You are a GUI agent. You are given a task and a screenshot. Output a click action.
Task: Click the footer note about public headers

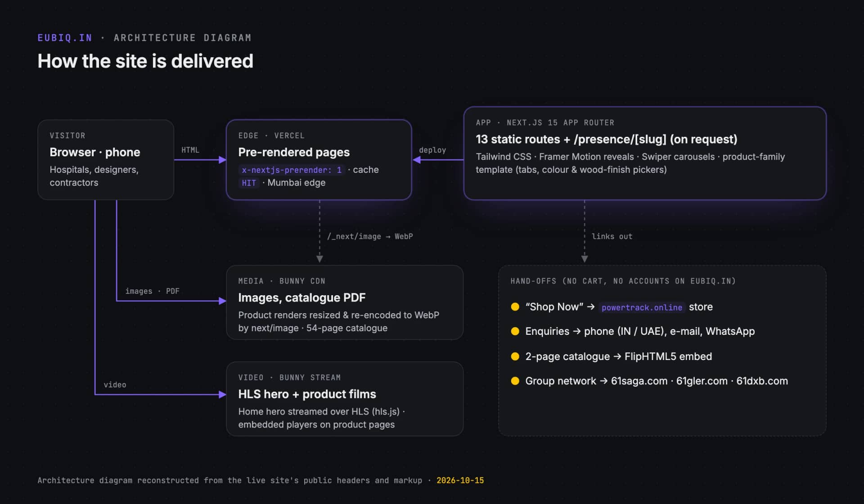pyautogui.click(x=230, y=480)
